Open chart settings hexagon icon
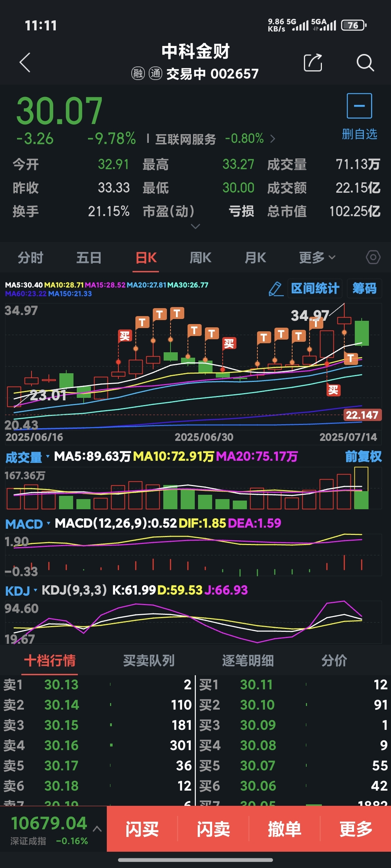391x868 pixels. coord(373,258)
